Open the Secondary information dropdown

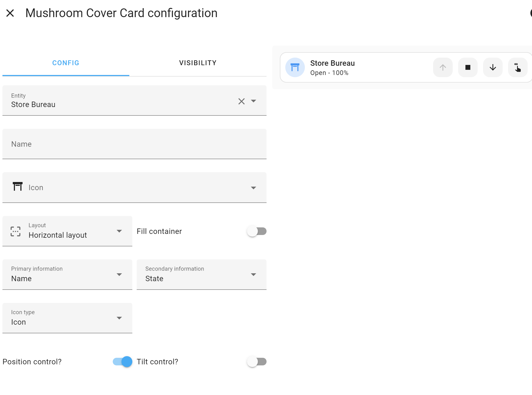point(202,275)
